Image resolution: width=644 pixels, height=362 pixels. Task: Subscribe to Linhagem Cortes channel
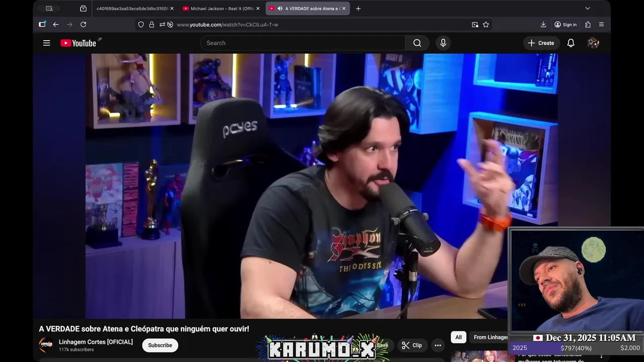coord(160,345)
